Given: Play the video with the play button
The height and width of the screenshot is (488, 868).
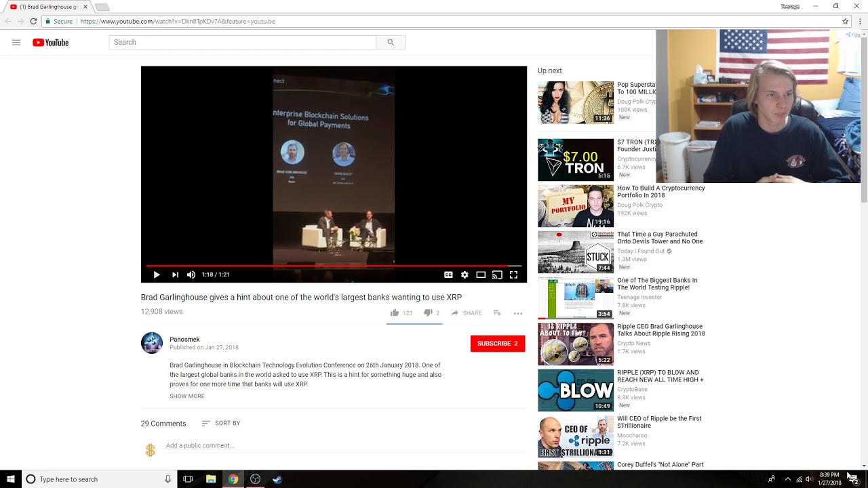Looking at the screenshot, I should 157,274.
